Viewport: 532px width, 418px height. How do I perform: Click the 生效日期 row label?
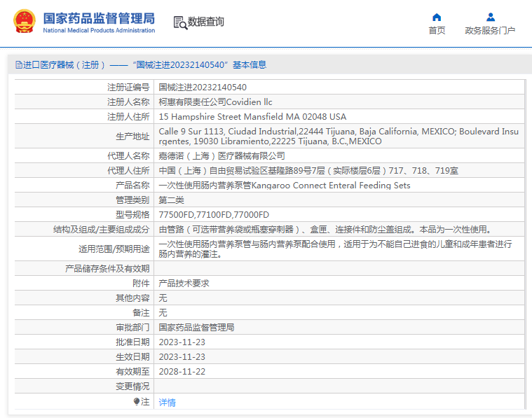click(132, 356)
